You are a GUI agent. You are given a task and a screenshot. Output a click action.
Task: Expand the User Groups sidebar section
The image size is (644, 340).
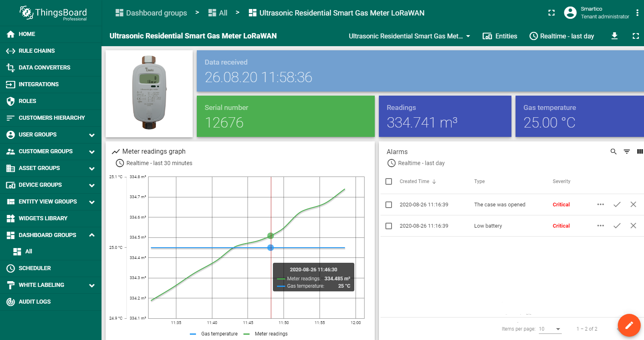pos(92,135)
